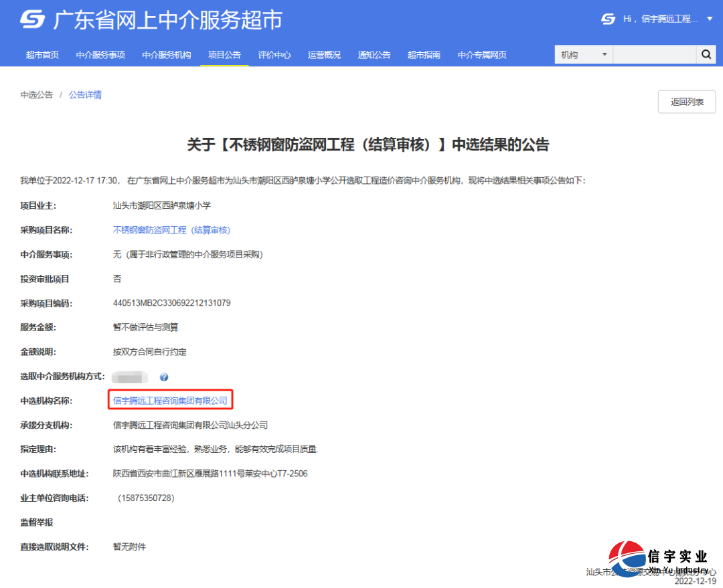Image resolution: width=723 pixels, height=588 pixels.
Task: Click the 返回列表 button
Action: pyautogui.click(x=687, y=102)
